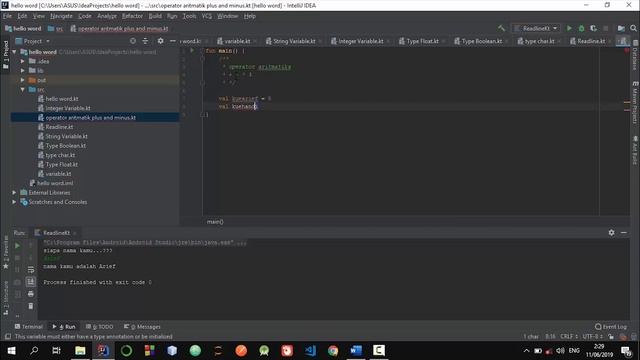Click the locate-in-project target icon

133,41
